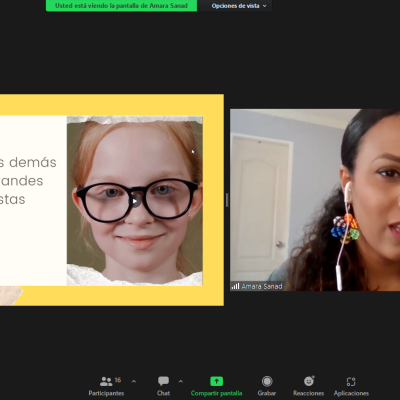Click the divider handle between slide and video
This screenshot has width=400, height=400.
click(227, 200)
